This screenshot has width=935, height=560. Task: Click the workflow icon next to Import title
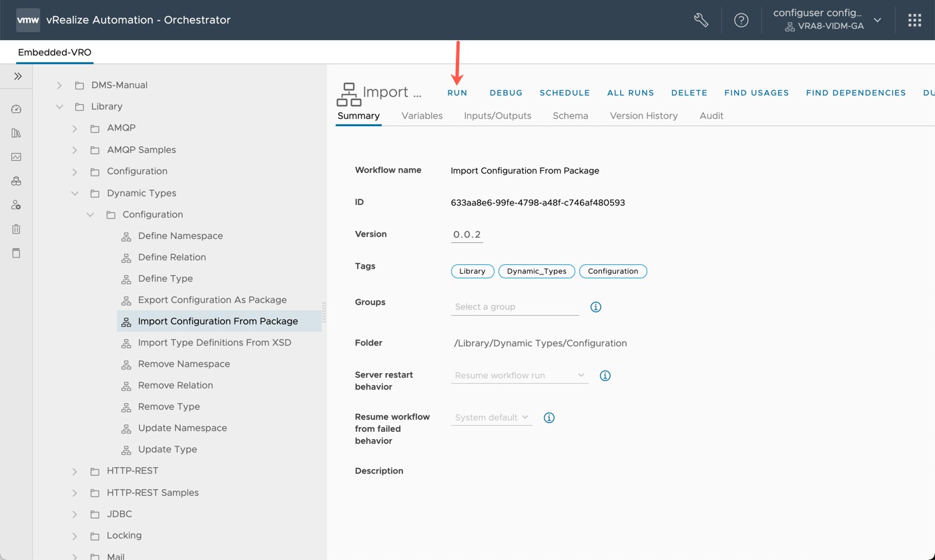(348, 94)
